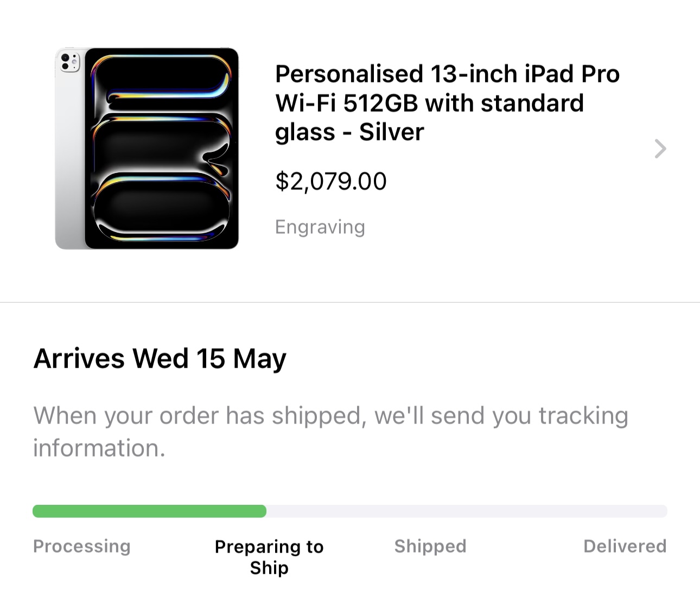
Task: Select the Engraving label
Action: tap(320, 227)
